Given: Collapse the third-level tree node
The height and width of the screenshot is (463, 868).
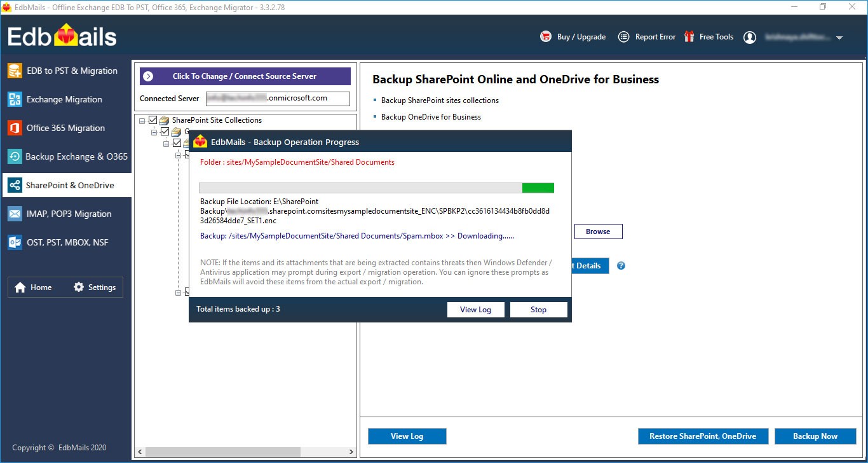Looking at the screenshot, I should tap(166, 143).
